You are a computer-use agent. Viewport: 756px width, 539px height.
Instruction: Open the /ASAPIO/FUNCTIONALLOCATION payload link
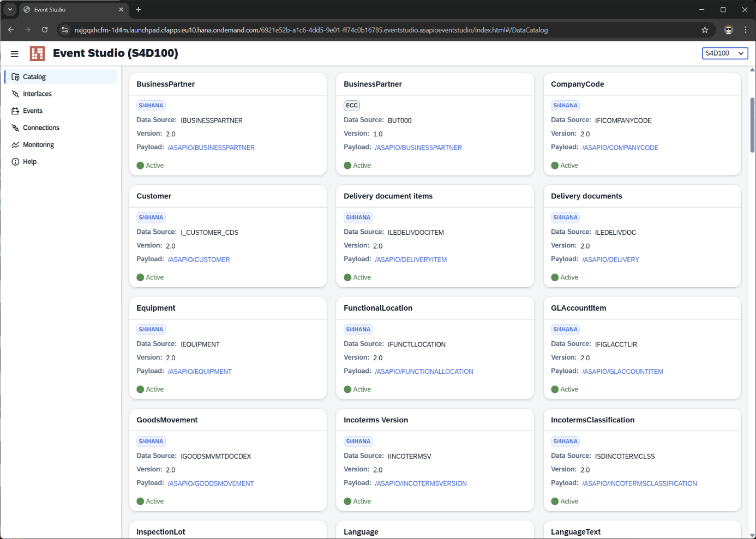pos(424,372)
